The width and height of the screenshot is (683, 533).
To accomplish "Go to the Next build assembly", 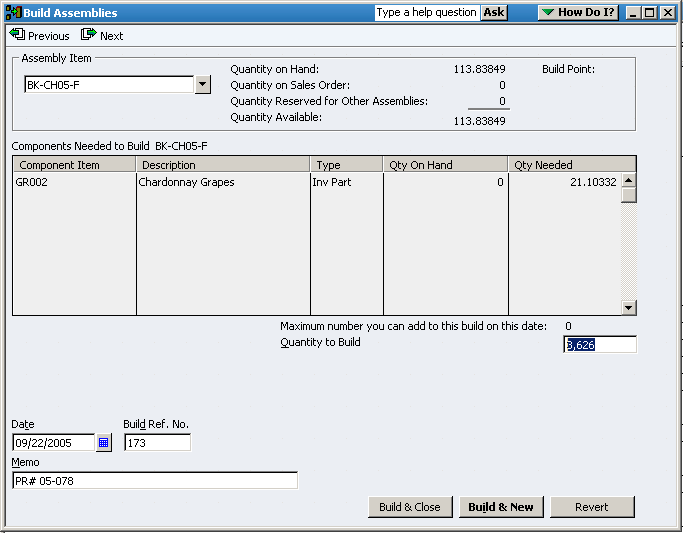I will coord(102,35).
